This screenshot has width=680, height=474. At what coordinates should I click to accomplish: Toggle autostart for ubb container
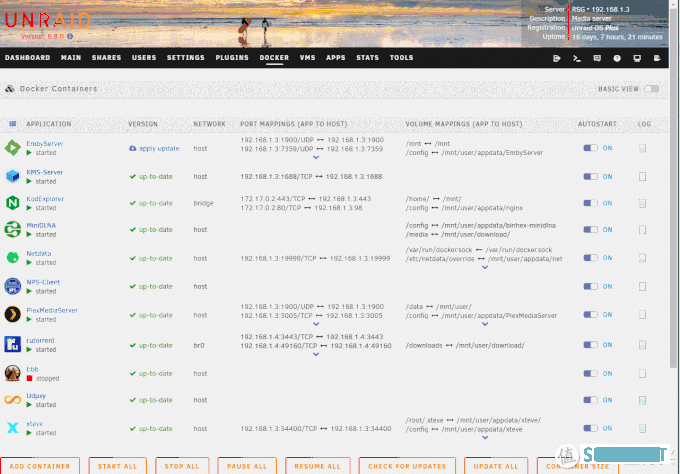tap(590, 373)
